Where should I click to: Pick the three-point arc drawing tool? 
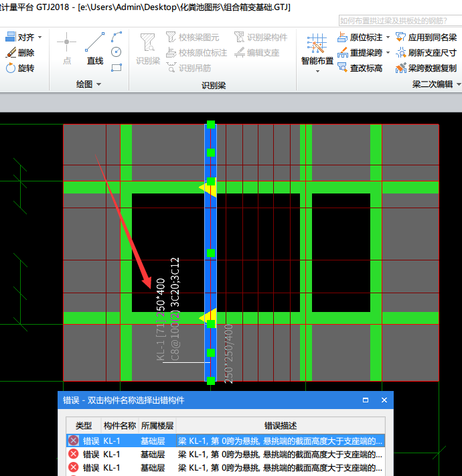(x=117, y=37)
